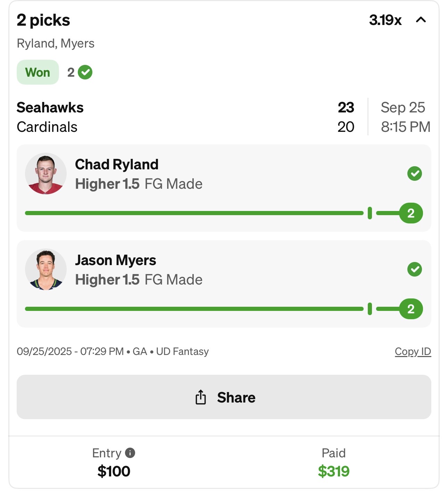The height and width of the screenshot is (491, 448).
Task: Click the share upload icon
Action: 201,397
